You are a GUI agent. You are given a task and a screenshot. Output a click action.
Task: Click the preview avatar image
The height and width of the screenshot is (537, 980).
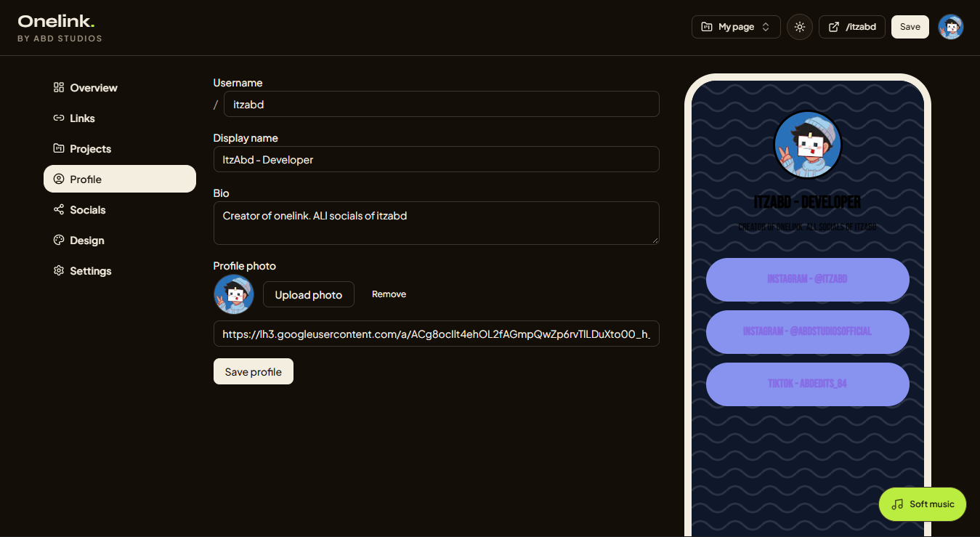(808, 145)
